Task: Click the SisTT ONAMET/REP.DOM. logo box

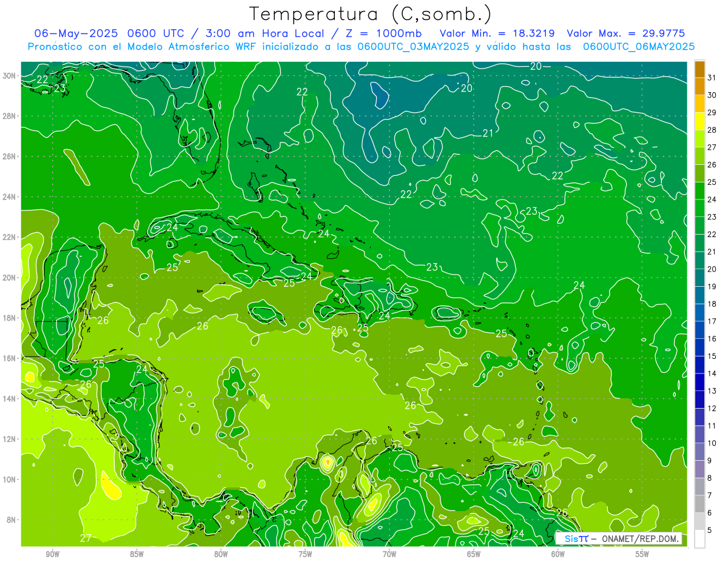Action: point(619,538)
